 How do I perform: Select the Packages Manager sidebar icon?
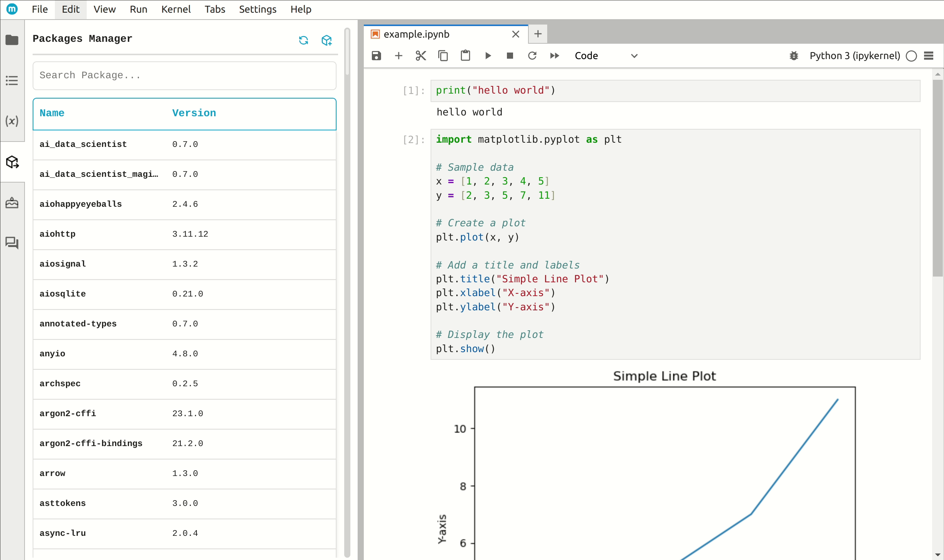point(12,163)
